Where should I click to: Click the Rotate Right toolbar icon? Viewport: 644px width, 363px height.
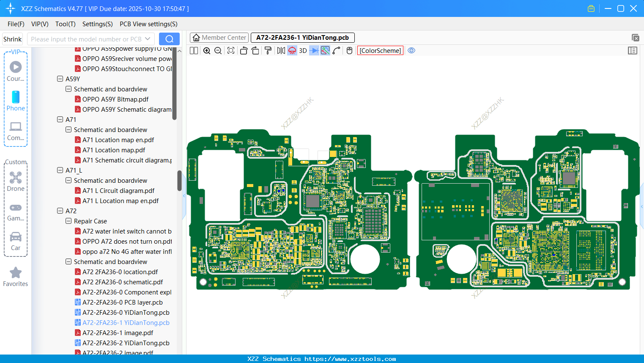pyautogui.click(x=255, y=50)
